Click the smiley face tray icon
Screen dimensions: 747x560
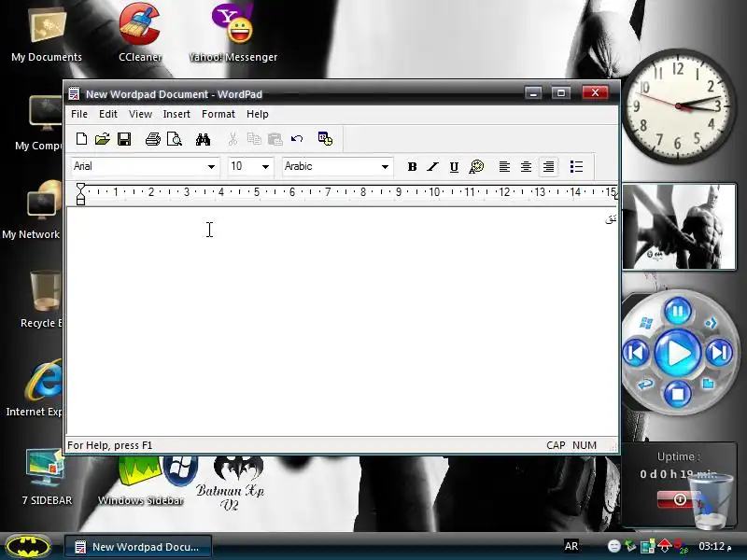click(614, 546)
